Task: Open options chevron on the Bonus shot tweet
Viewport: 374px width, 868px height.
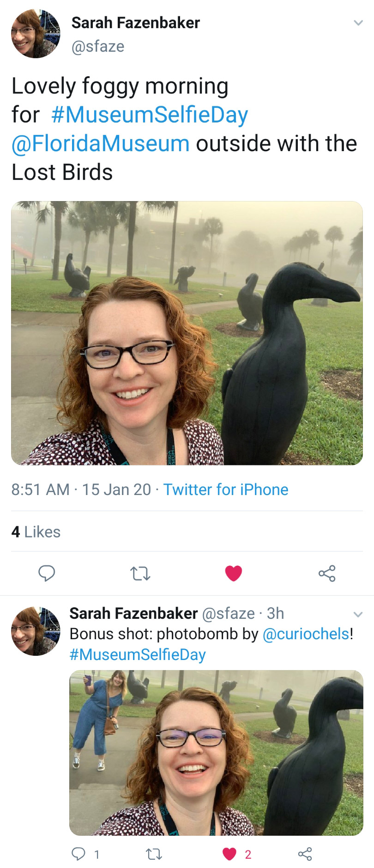Action: click(x=358, y=614)
